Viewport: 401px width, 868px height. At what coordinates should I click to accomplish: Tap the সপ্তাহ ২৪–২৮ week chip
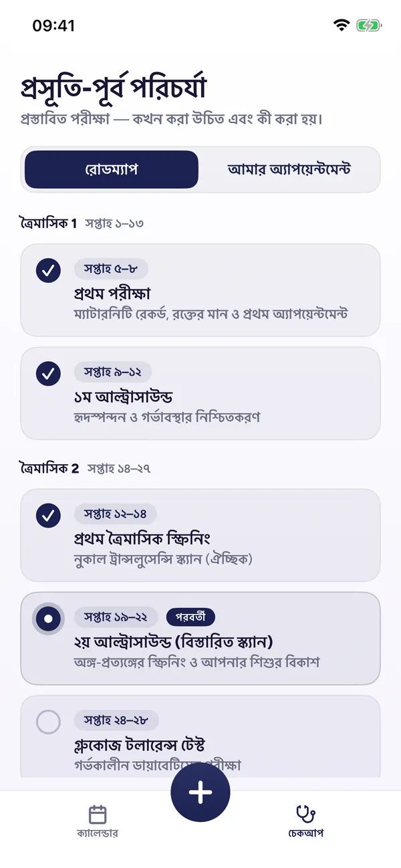(x=116, y=720)
